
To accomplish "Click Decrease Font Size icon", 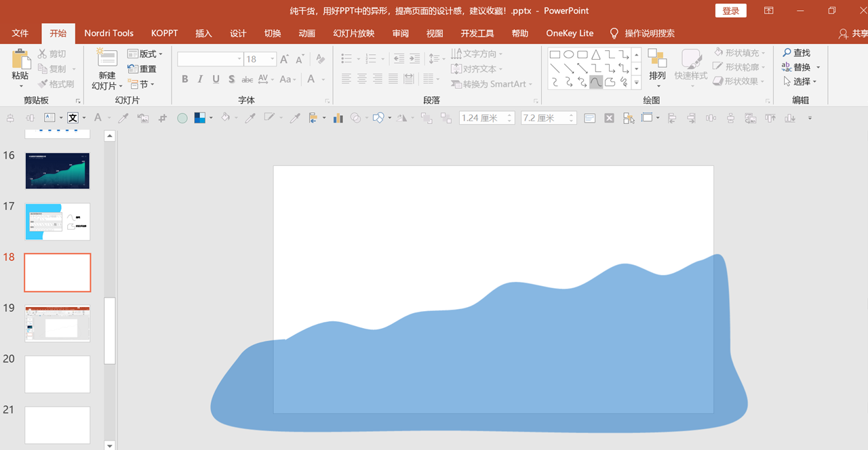I will click(300, 59).
